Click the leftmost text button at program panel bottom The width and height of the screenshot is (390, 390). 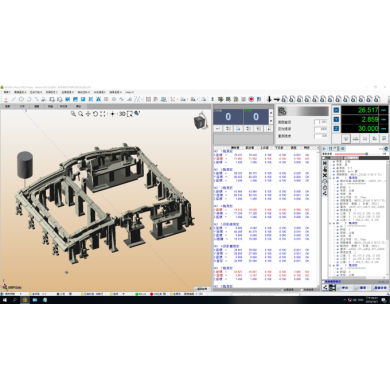click(345, 288)
